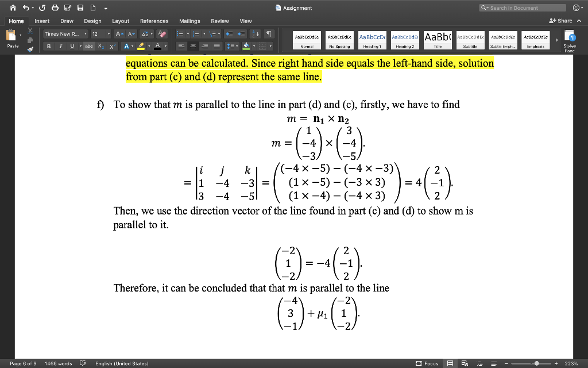Toggle Strikethrough (abc) formatting
Viewport: 588px width, 368px height.
pyautogui.click(x=89, y=46)
